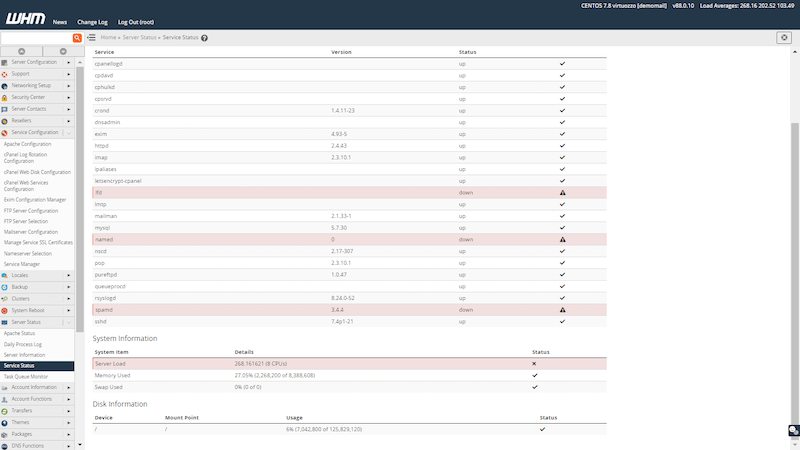
Task: Go to Server Status breadcrumb link
Action: point(139,37)
